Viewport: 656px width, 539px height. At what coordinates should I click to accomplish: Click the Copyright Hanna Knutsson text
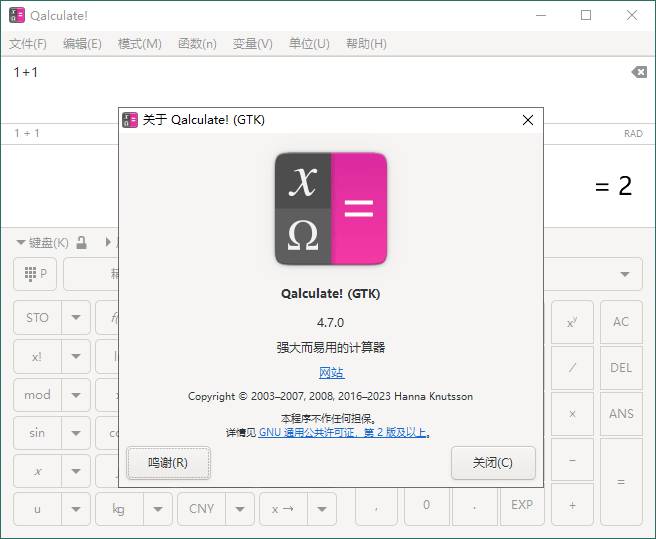click(x=331, y=396)
